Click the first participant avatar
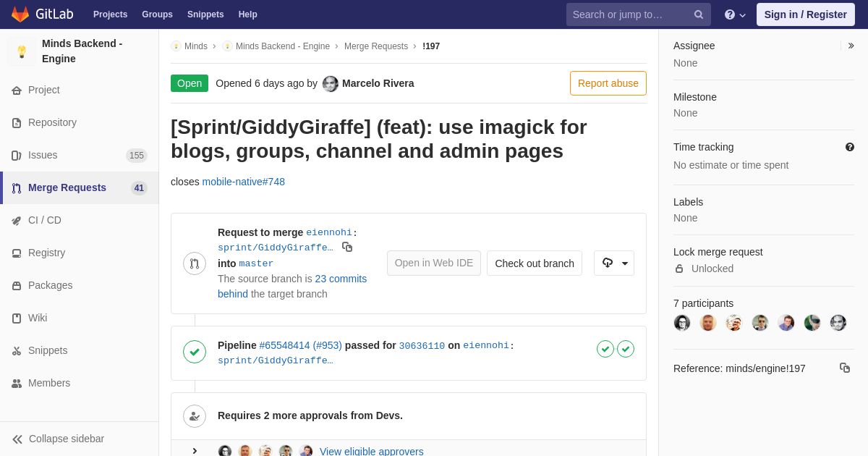 click(x=682, y=323)
